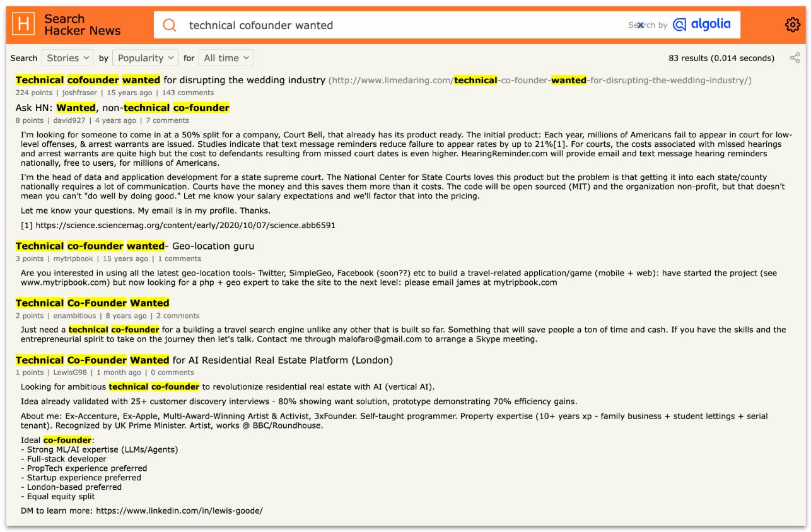Click the 'Startup experience preferred' line
This screenshot has height=532, width=811.
[x=81, y=478]
